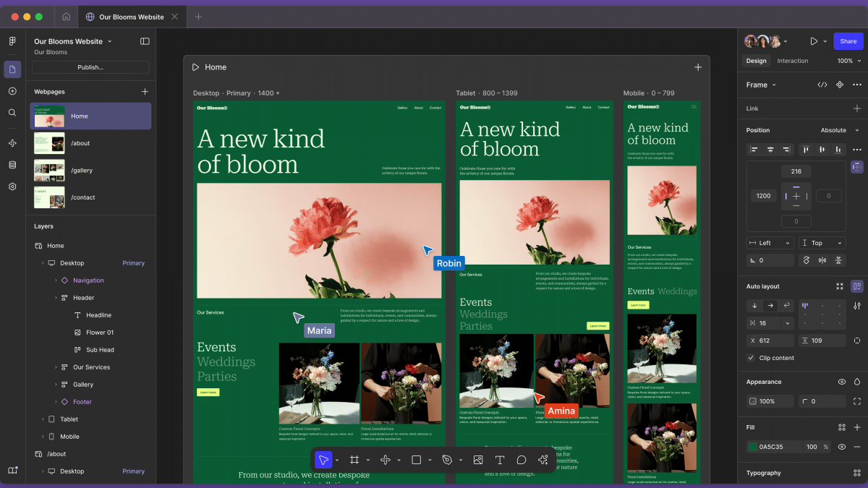The width and height of the screenshot is (868, 488).
Task: Click the code view icon beside Frame
Action: (x=822, y=85)
